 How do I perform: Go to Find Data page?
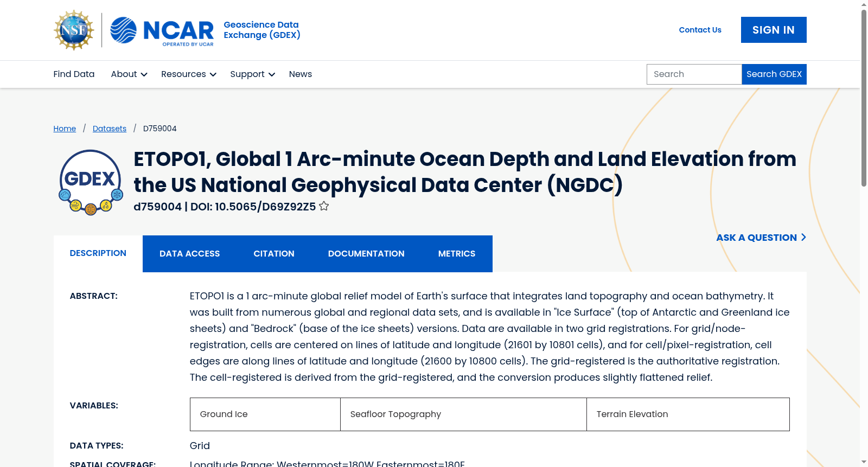74,74
